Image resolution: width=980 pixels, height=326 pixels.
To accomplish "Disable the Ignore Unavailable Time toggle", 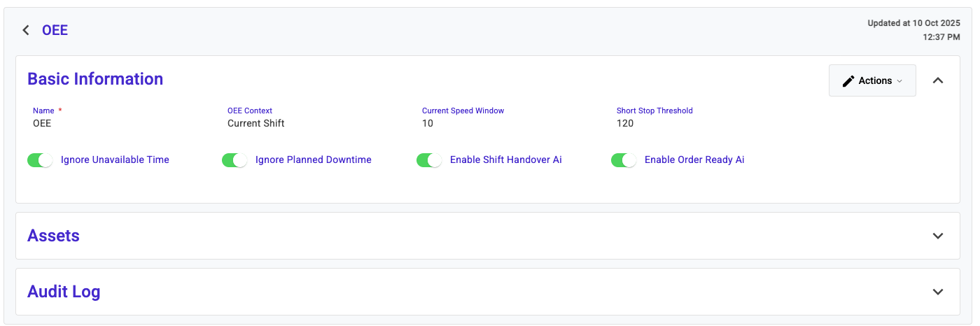I will pos(40,160).
